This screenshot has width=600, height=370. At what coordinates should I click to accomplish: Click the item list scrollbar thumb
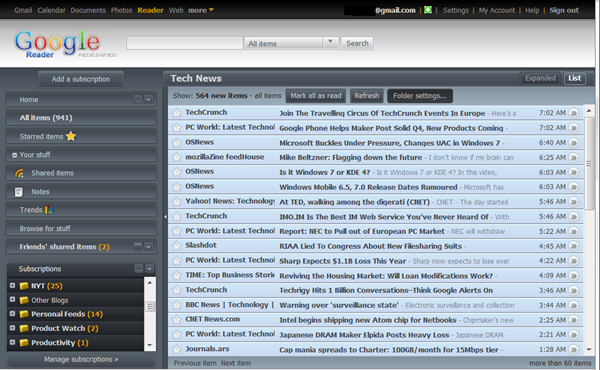[589, 163]
